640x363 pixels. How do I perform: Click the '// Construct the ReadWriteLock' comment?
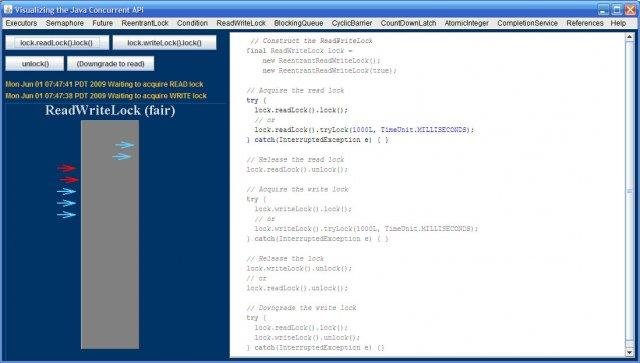pos(311,41)
